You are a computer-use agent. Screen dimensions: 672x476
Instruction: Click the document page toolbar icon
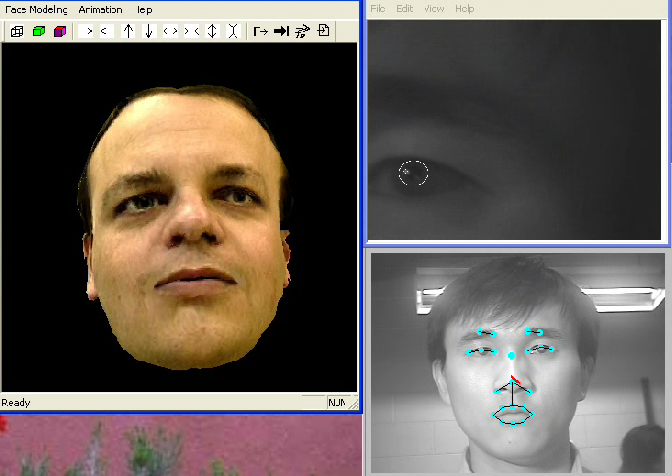[323, 31]
